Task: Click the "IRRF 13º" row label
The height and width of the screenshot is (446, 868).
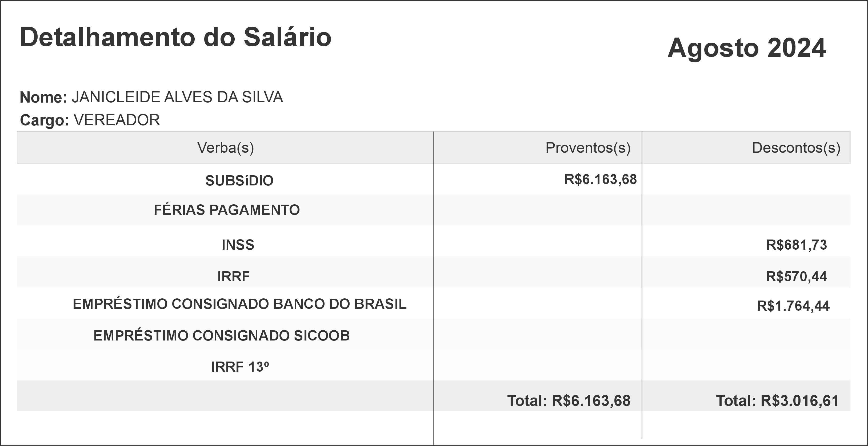Action: point(240,367)
